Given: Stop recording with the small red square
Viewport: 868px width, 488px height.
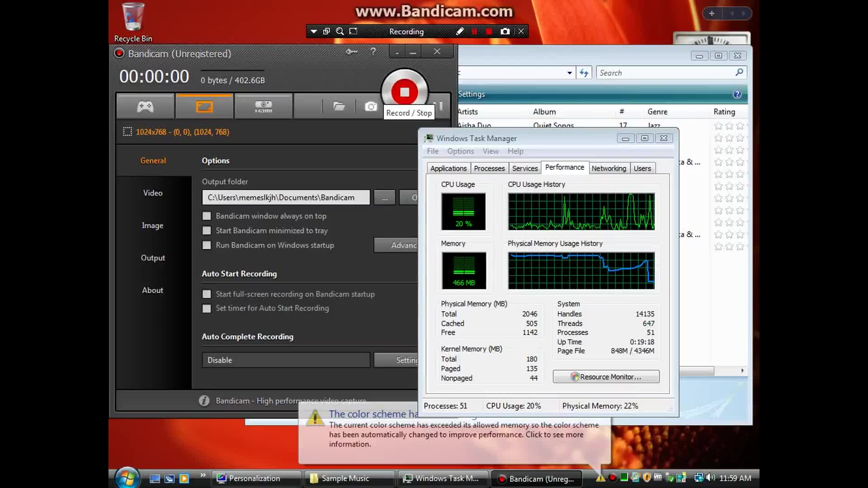Looking at the screenshot, I should pyautogui.click(x=489, y=32).
